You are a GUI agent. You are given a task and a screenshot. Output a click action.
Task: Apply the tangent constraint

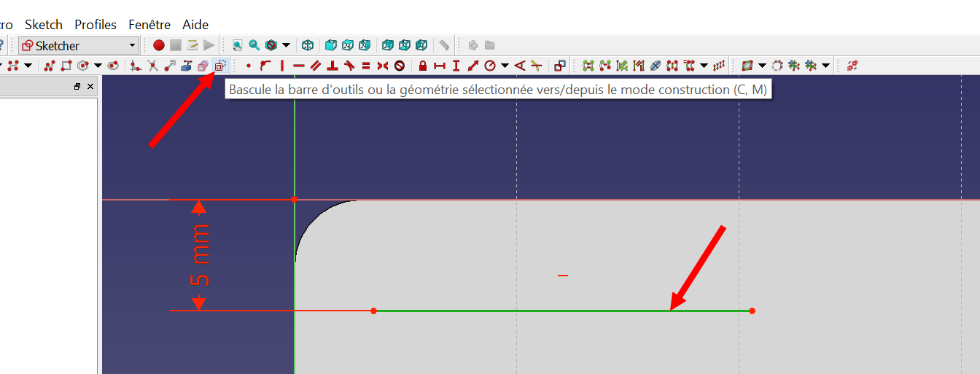click(349, 66)
